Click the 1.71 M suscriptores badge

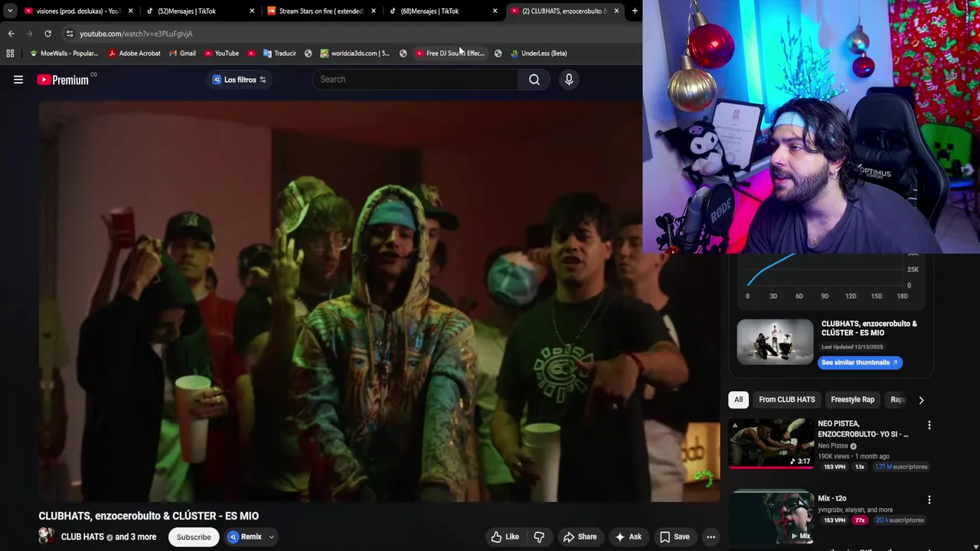click(901, 467)
